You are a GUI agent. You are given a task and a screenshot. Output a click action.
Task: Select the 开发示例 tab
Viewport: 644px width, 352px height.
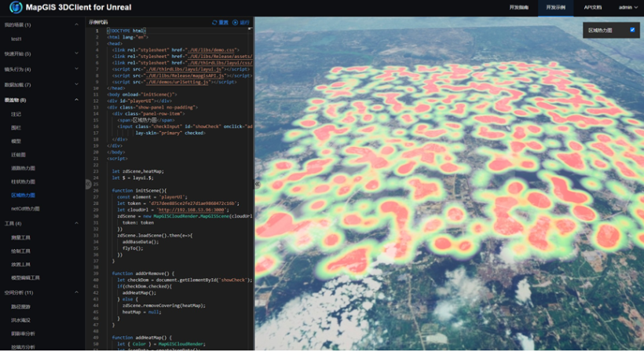coord(555,7)
